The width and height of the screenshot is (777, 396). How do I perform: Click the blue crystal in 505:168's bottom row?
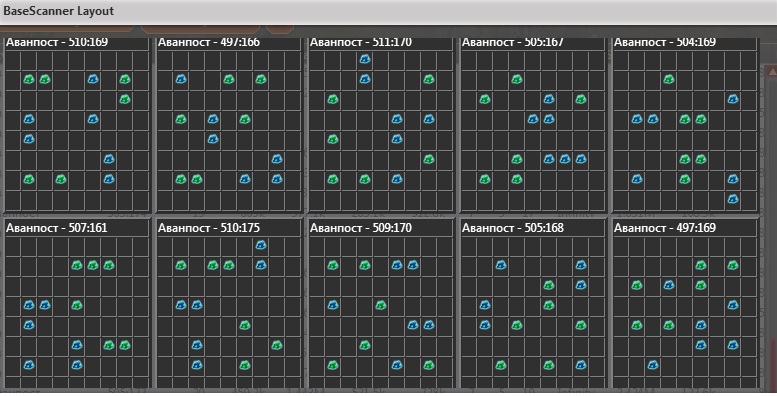(x=581, y=365)
